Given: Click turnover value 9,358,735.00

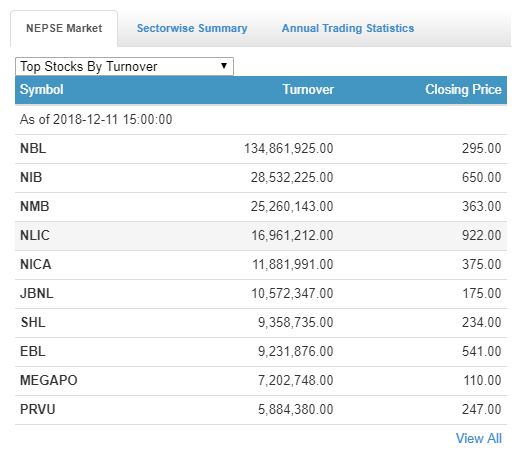Looking at the screenshot, I should click(296, 323).
